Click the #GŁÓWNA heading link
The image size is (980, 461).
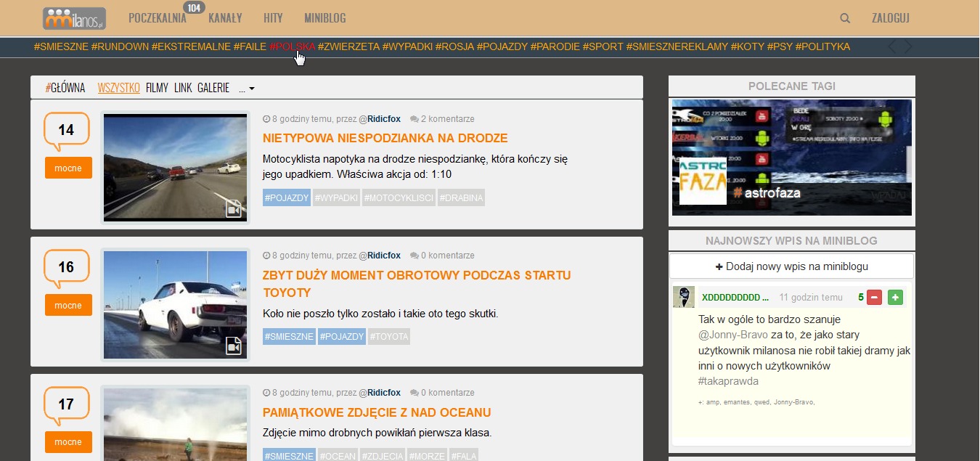click(65, 88)
